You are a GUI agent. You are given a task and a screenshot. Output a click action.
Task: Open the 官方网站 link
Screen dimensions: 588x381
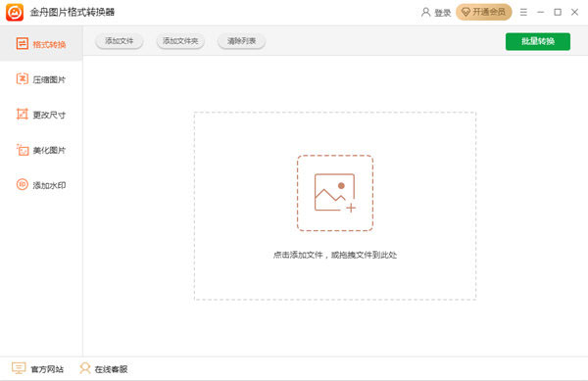(x=37, y=368)
